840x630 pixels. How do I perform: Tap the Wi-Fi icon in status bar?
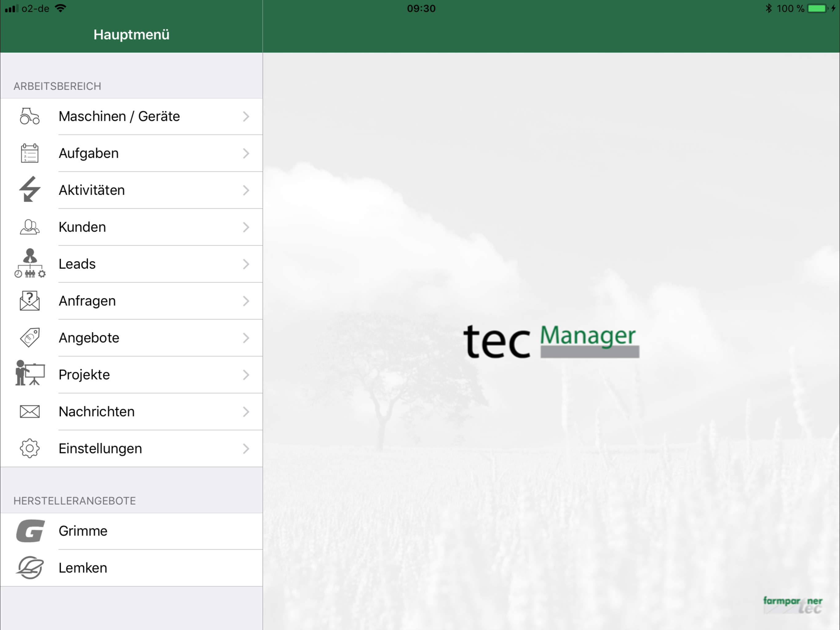[x=60, y=8]
